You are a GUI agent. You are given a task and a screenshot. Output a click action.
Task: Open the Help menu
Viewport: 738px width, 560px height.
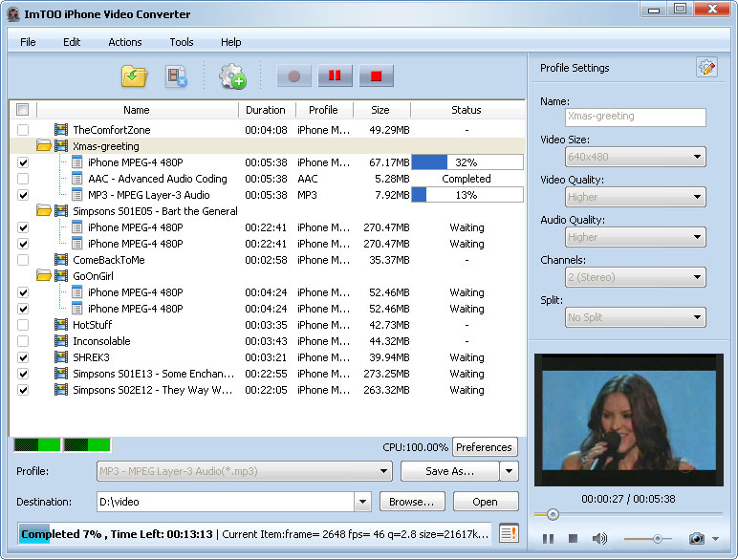click(x=231, y=42)
